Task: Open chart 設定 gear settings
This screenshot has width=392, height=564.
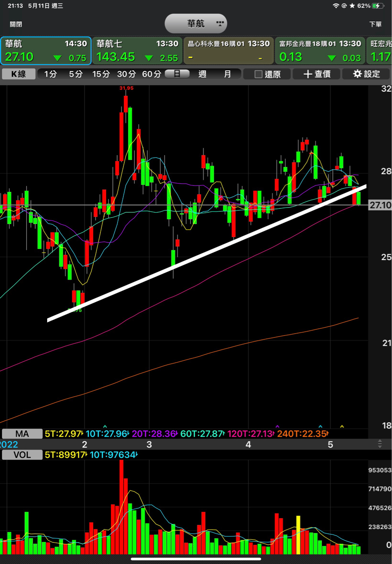Action: 366,74
